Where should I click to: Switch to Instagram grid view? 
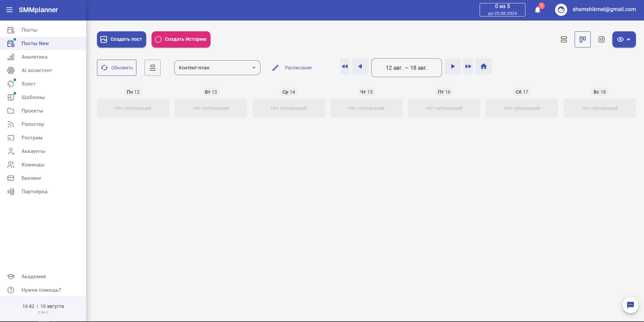(x=602, y=39)
